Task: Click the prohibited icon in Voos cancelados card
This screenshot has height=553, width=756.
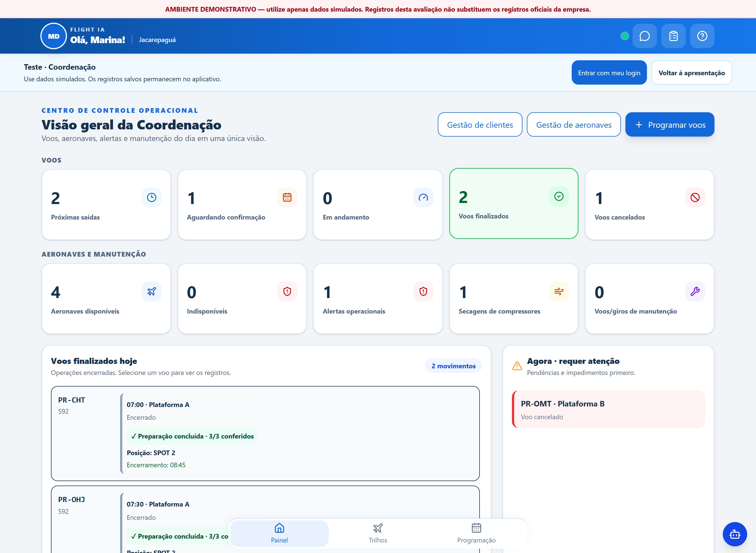Action: click(695, 197)
